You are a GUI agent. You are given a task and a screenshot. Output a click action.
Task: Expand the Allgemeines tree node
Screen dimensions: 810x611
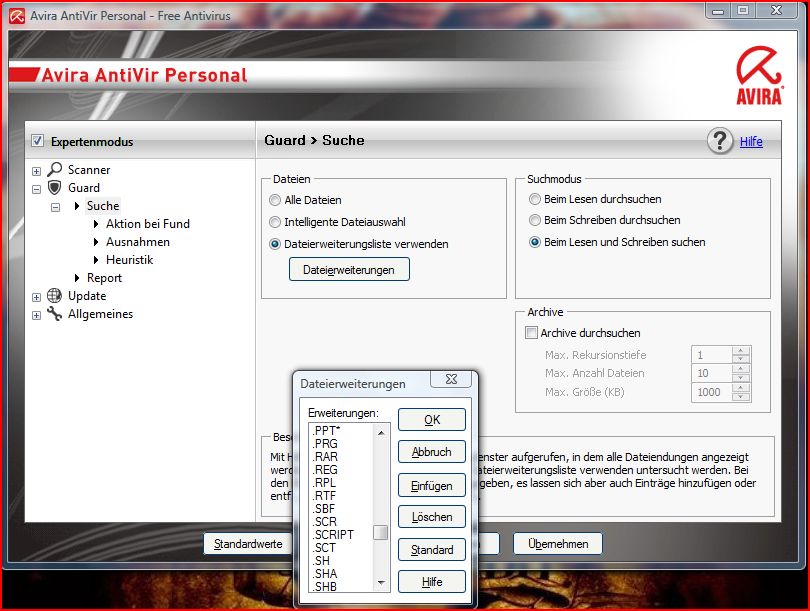coord(37,315)
